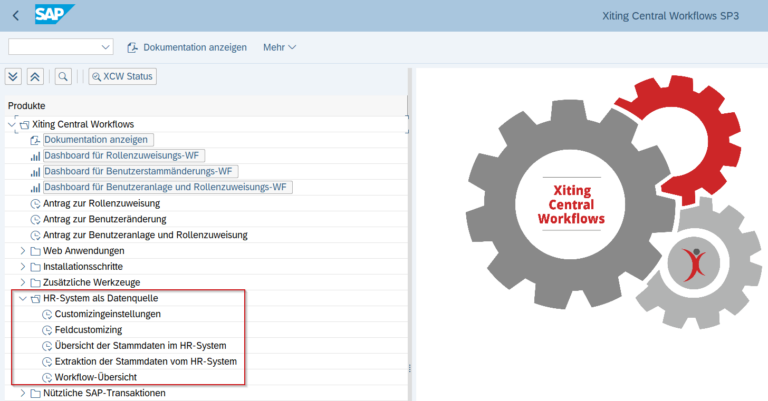Click the Xiting Central Workflows gear graphic
This screenshot has width=768, height=401.
[x=614, y=201]
